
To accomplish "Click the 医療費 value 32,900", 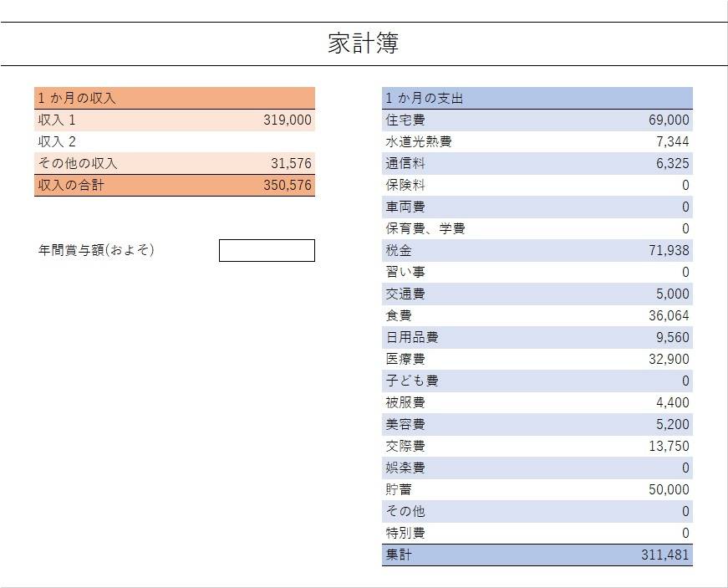I will tap(669, 359).
